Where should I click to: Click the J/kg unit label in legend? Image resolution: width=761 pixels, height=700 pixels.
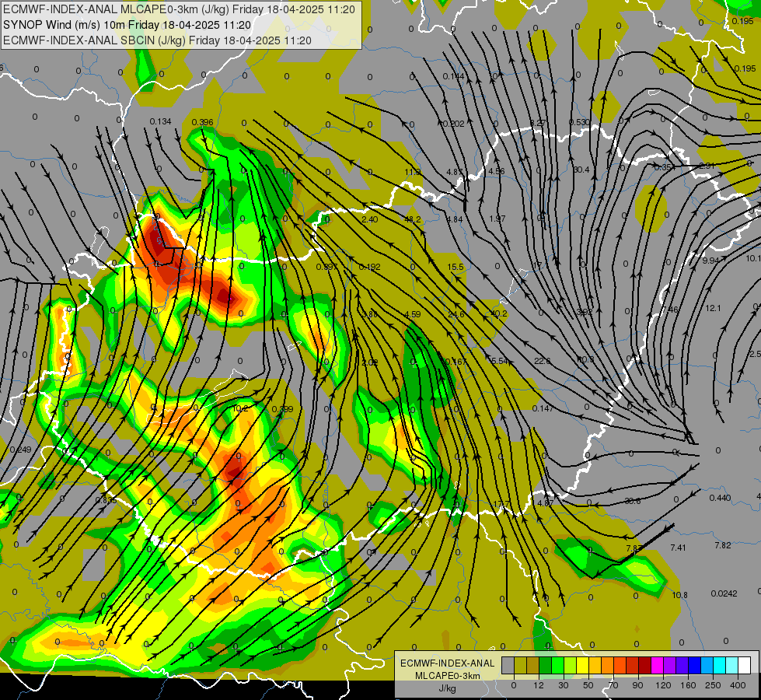click(x=448, y=688)
